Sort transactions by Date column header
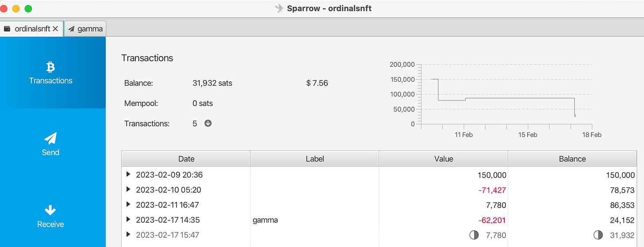The height and width of the screenshot is (247, 644). tap(186, 159)
